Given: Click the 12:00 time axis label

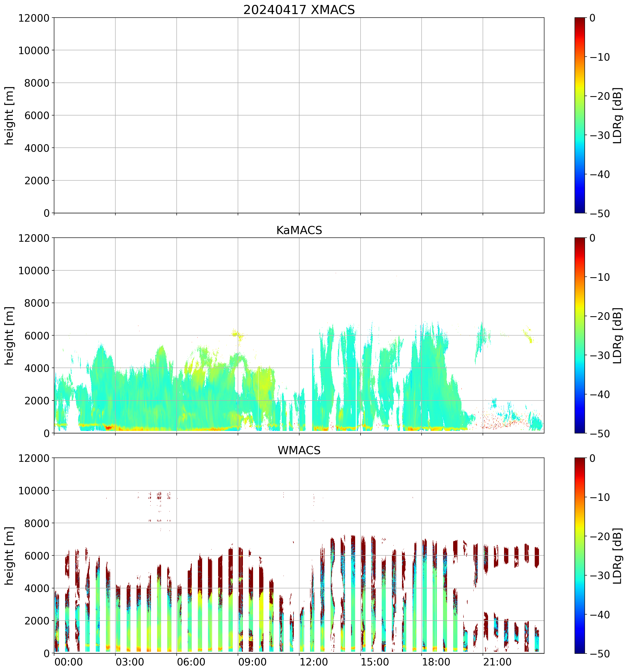Looking at the screenshot, I should [x=313, y=662].
